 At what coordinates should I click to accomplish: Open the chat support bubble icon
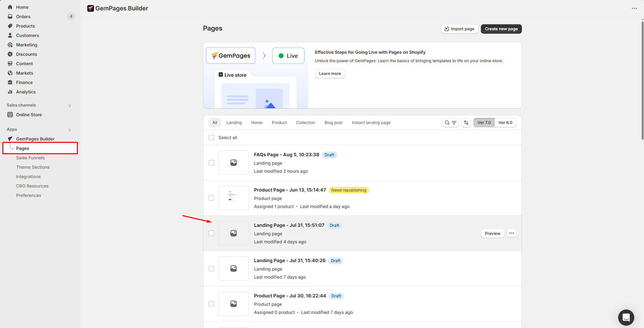point(626,317)
